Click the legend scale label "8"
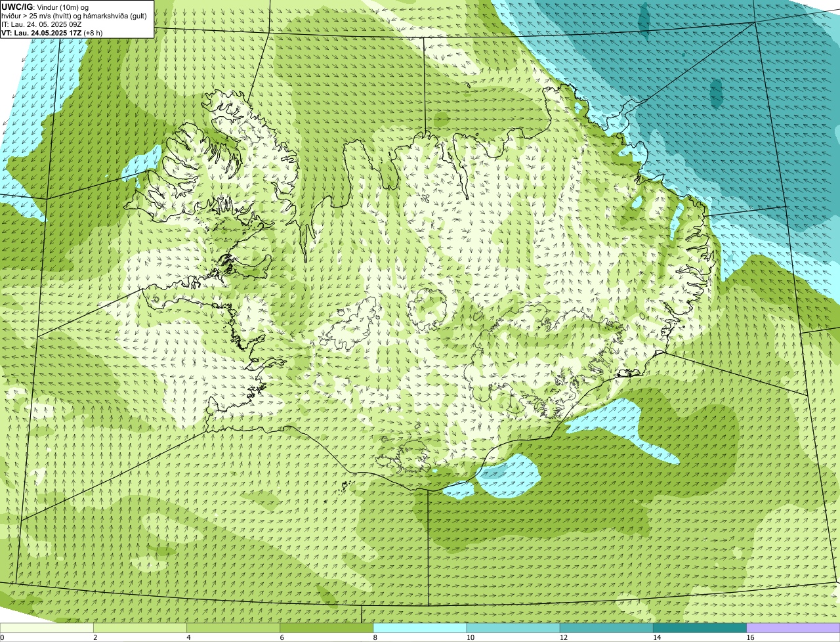The height and width of the screenshot is (642, 840). [x=375, y=637]
